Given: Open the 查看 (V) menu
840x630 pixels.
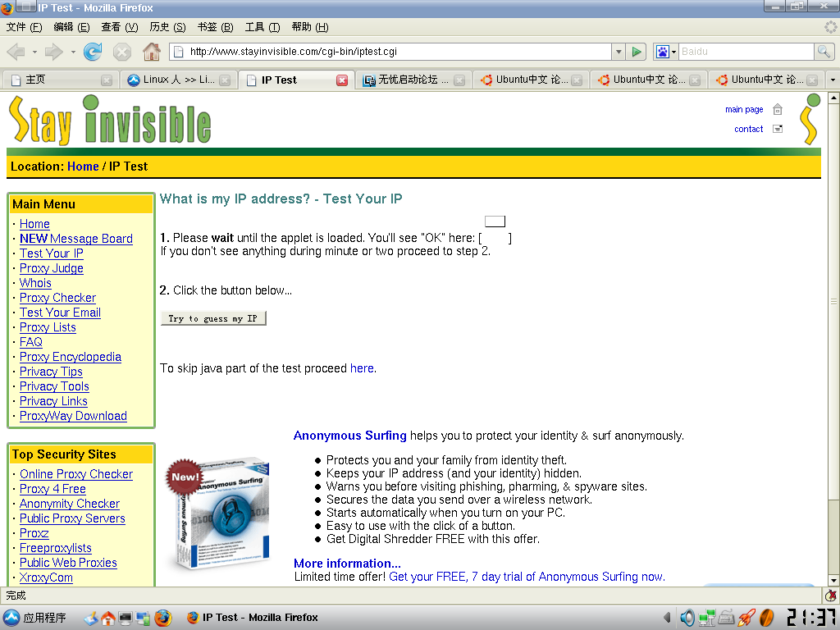Looking at the screenshot, I should 120,27.
